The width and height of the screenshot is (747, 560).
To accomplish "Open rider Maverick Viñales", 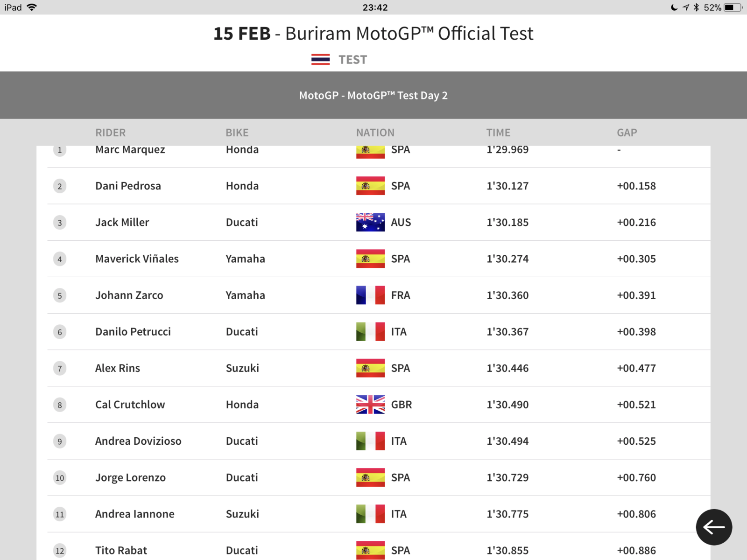I will click(137, 259).
